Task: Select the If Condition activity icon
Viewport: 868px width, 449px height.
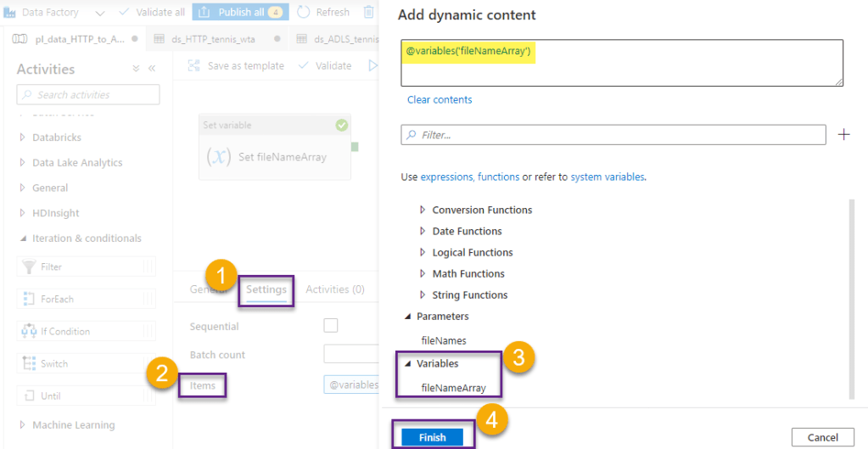Action: click(27, 332)
